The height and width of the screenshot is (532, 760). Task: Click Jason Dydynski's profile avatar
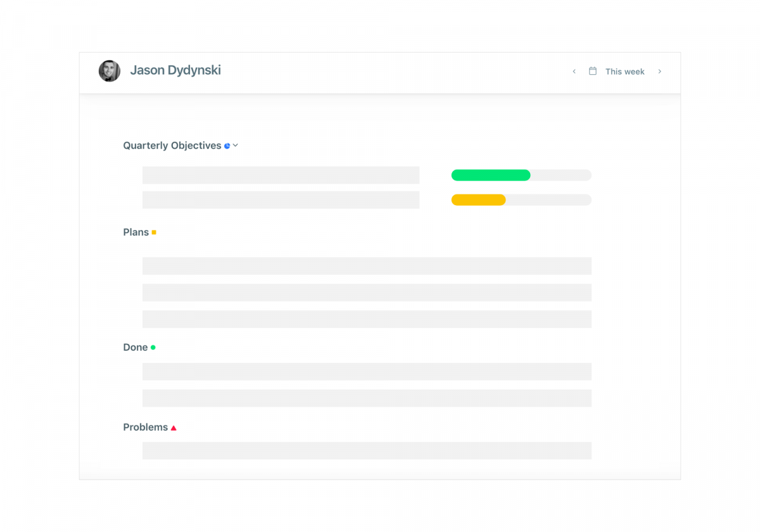pyautogui.click(x=109, y=70)
